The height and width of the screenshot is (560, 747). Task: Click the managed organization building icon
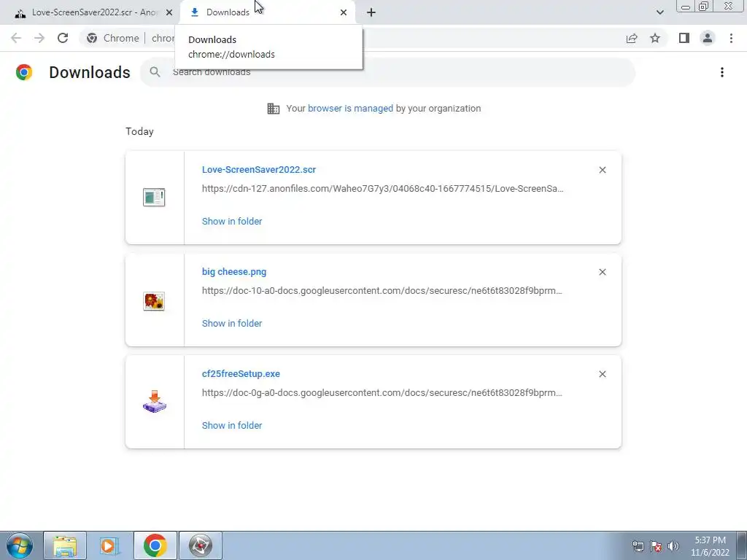click(274, 109)
